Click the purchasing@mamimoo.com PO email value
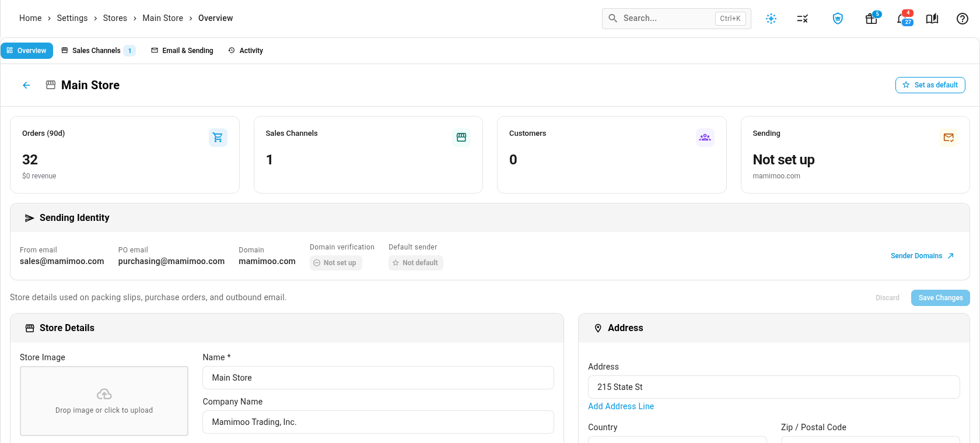Viewport: 980px width, 443px height. coord(171,261)
